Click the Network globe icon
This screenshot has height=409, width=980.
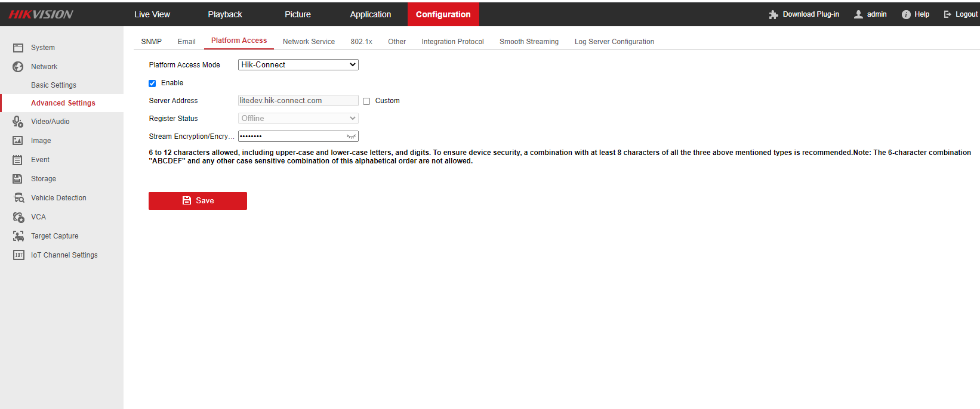(x=18, y=67)
